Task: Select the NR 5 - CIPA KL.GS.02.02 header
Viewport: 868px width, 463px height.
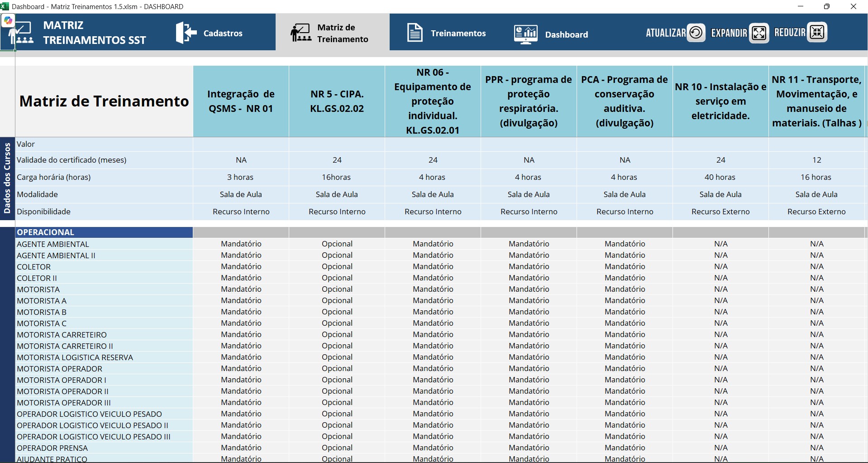Action: pyautogui.click(x=337, y=101)
